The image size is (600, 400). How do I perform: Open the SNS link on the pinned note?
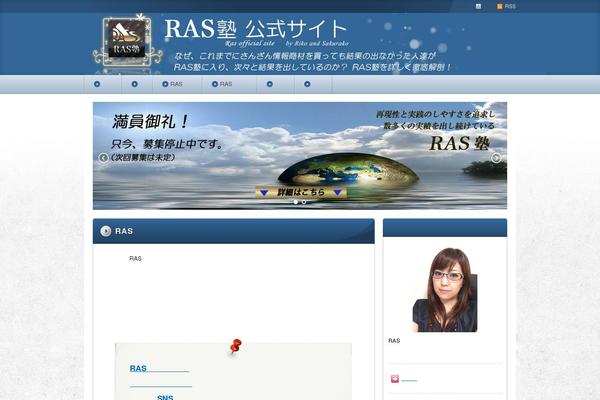click(x=165, y=397)
